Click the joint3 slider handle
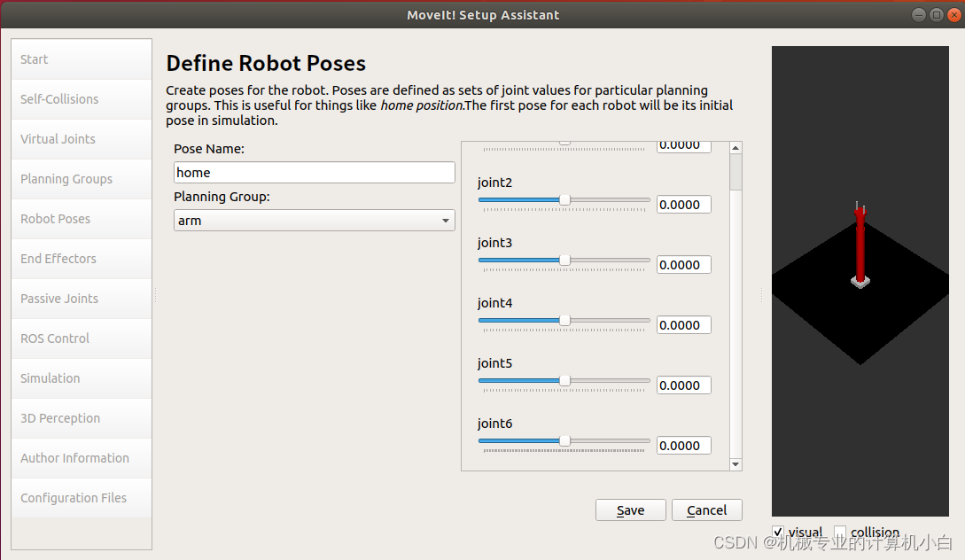This screenshot has height=560, width=965. [x=564, y=261]
